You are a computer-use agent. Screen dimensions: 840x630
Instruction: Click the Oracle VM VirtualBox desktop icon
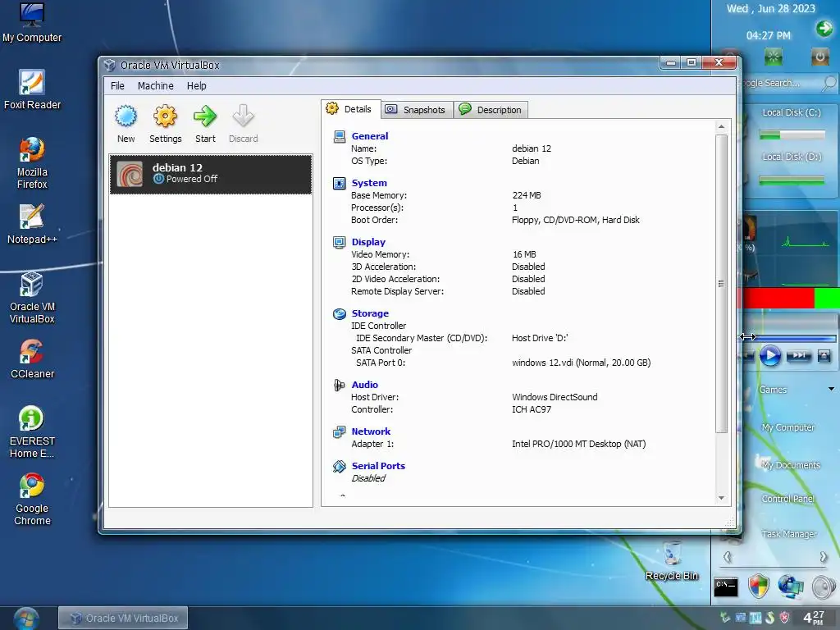(32, 297)
